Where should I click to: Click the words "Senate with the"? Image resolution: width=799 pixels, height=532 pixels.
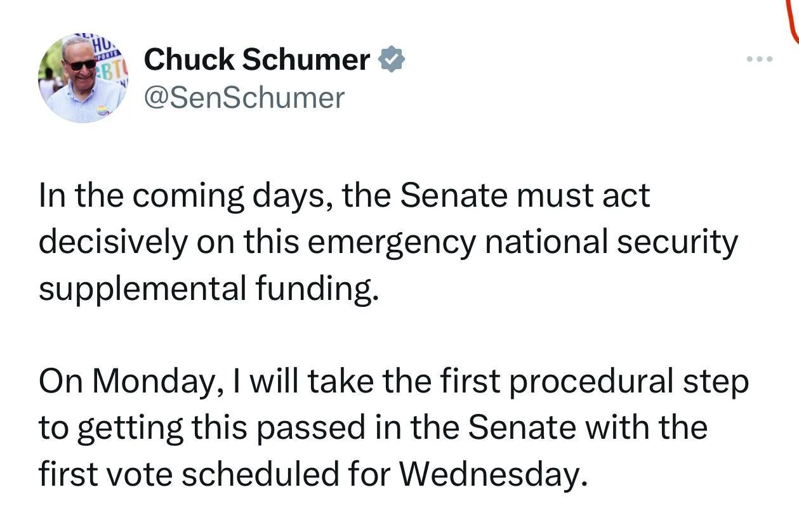click(588, 427)
